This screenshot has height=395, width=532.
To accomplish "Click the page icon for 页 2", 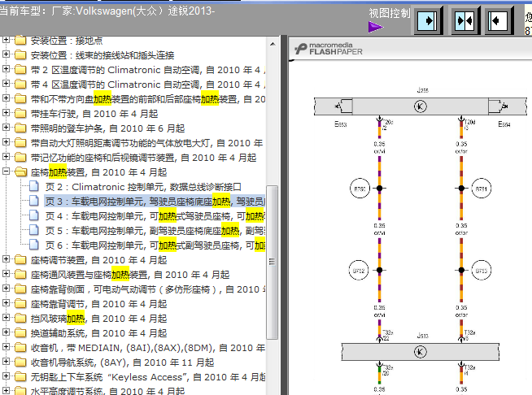I will point(33,186).
